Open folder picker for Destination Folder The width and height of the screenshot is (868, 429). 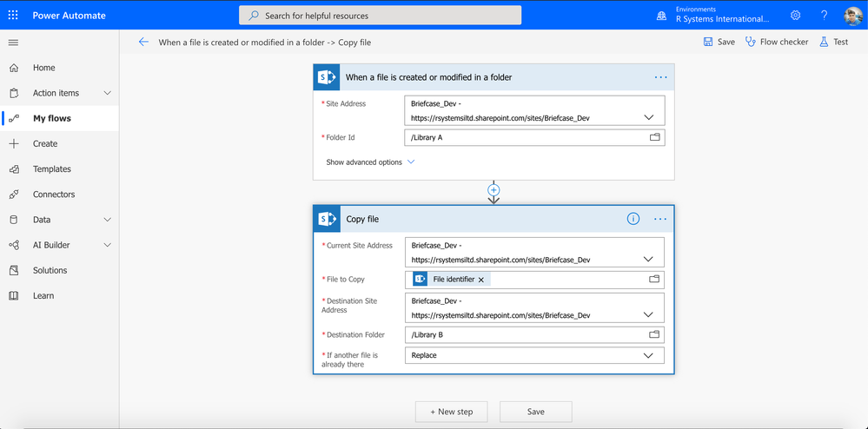point(655,335)
